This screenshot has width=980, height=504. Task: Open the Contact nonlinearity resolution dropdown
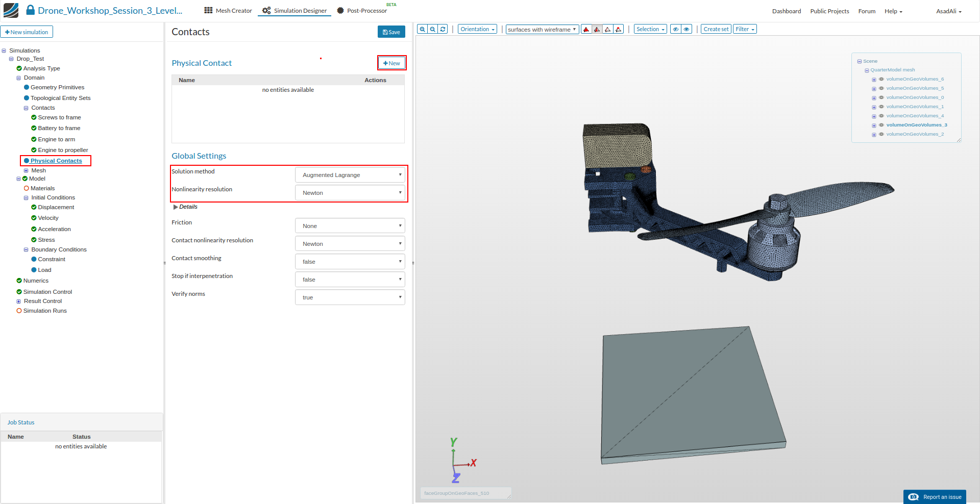pyautogui.click(x=350, y=244)
